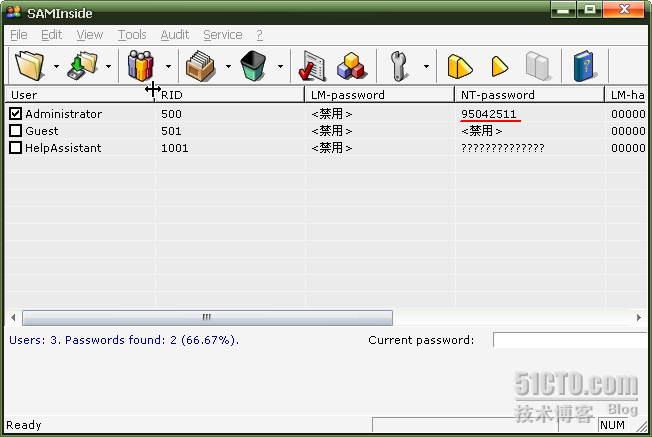Open the wrench settings icon
Image resolution: width=652 pixels, height=437 pixels.
(399, 66)
